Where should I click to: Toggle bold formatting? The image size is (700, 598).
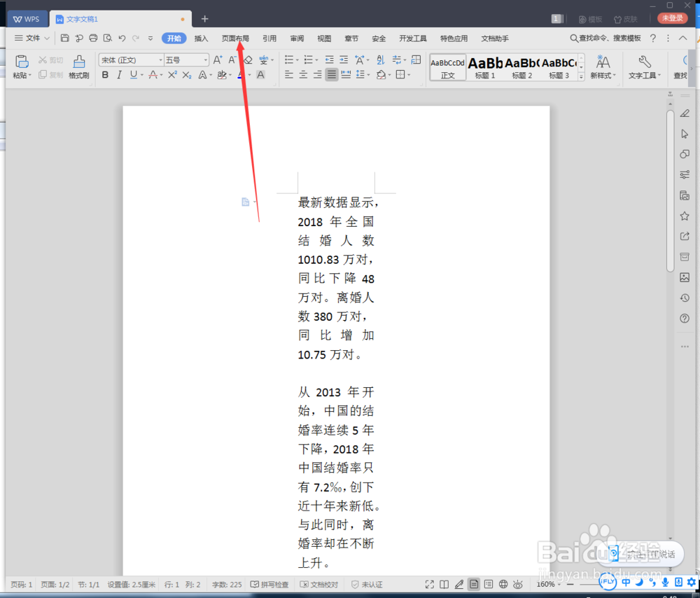point(105,74)
